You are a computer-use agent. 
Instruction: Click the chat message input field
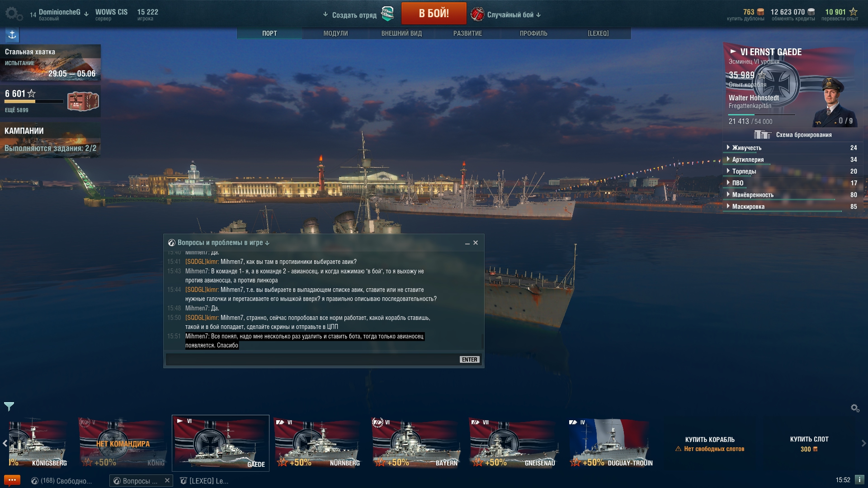coord(312,360)
